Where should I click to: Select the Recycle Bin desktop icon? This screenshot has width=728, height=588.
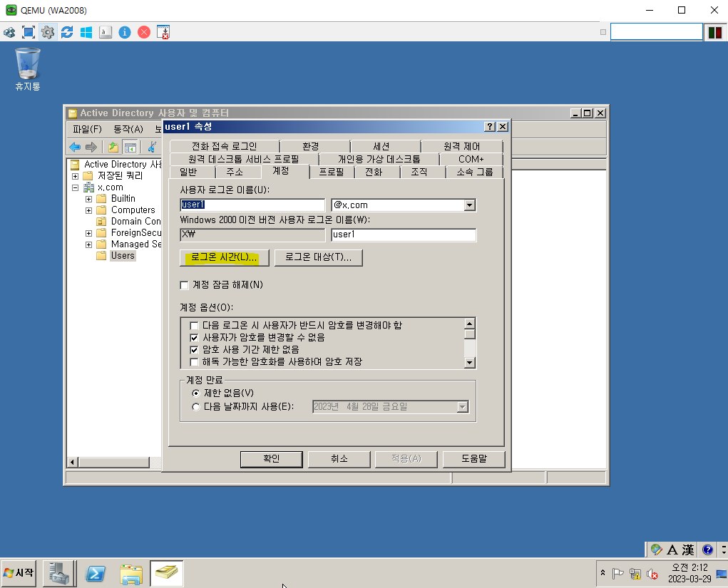click(x=28, y=70)
